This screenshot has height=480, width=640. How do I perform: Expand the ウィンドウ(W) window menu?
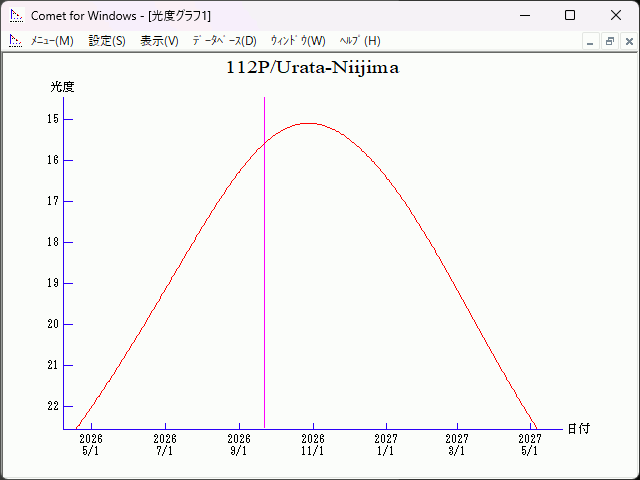pyautogui.click(x=298, y=41)
